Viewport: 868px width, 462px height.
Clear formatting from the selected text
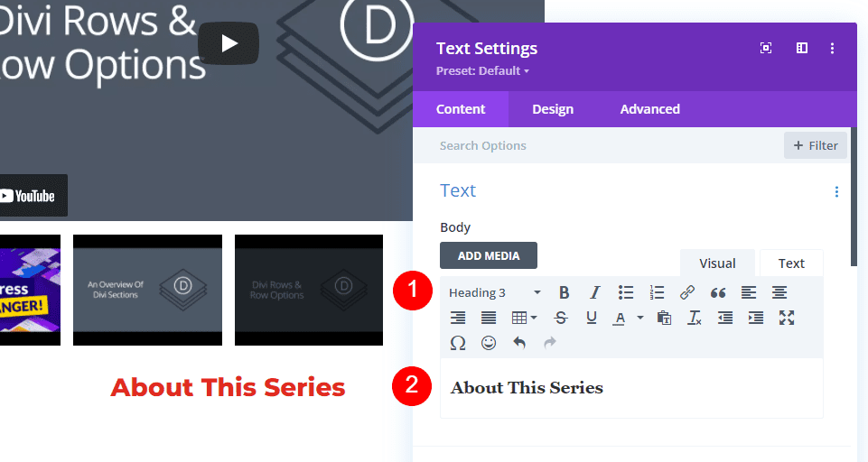coord(694,318)
